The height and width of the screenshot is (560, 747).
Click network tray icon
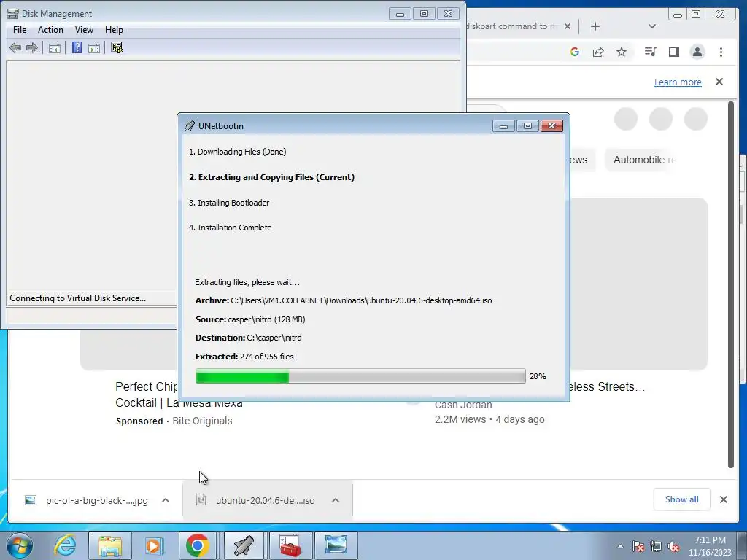pos(656,546)
